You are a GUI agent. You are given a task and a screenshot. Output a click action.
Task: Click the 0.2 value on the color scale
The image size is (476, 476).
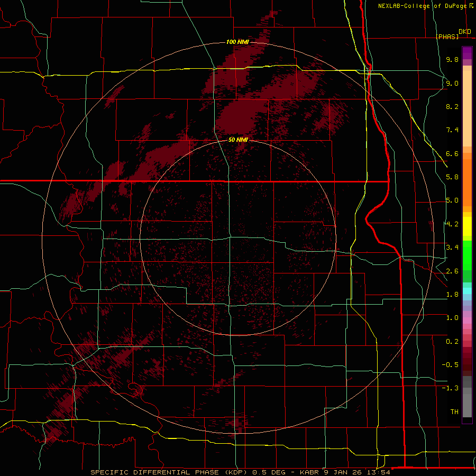click(452, 342)
